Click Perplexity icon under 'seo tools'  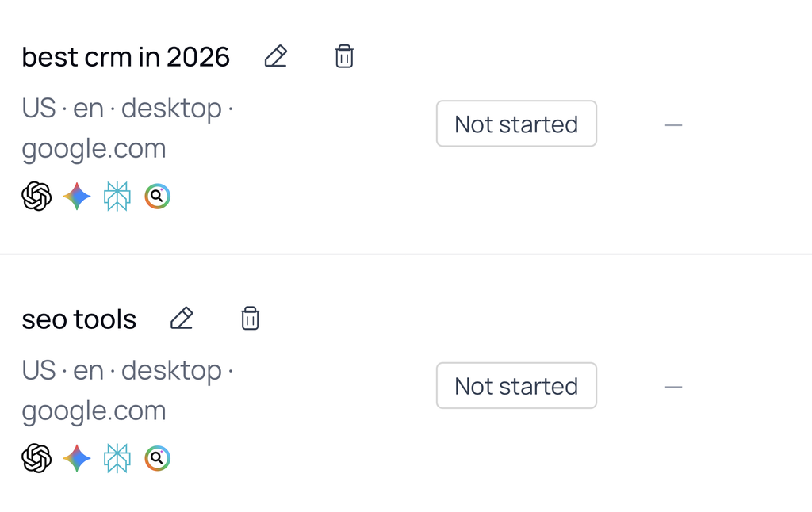pos(117,459)
